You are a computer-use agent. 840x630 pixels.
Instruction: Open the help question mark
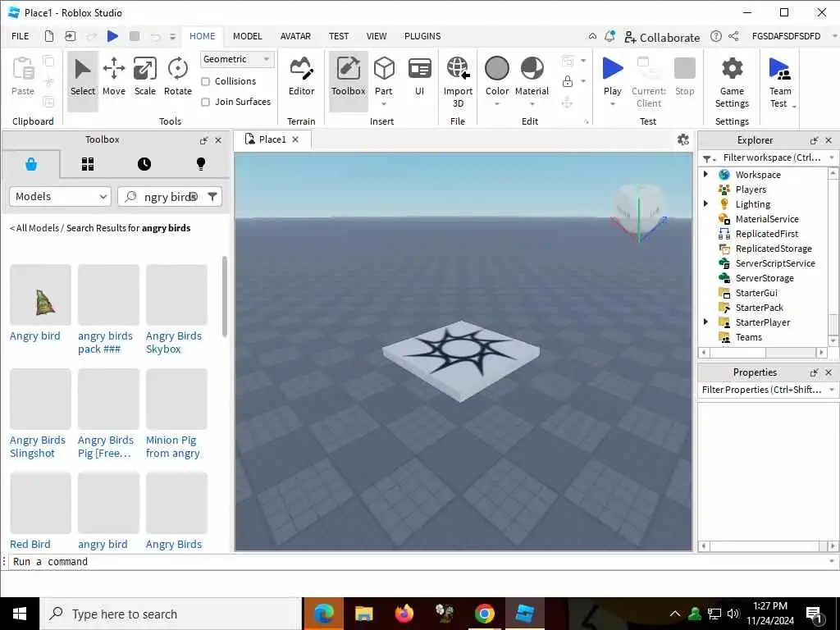click(715, 36)
